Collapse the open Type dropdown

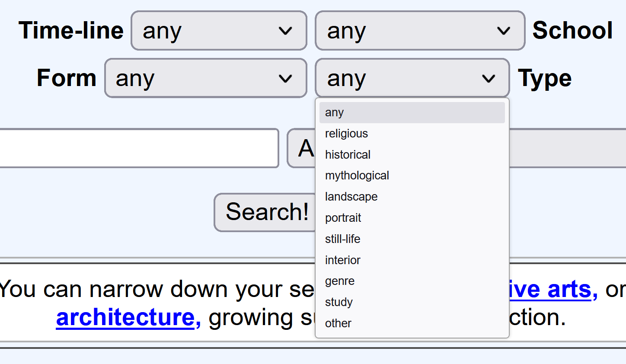pyautogui.click(x=412, y=78)
